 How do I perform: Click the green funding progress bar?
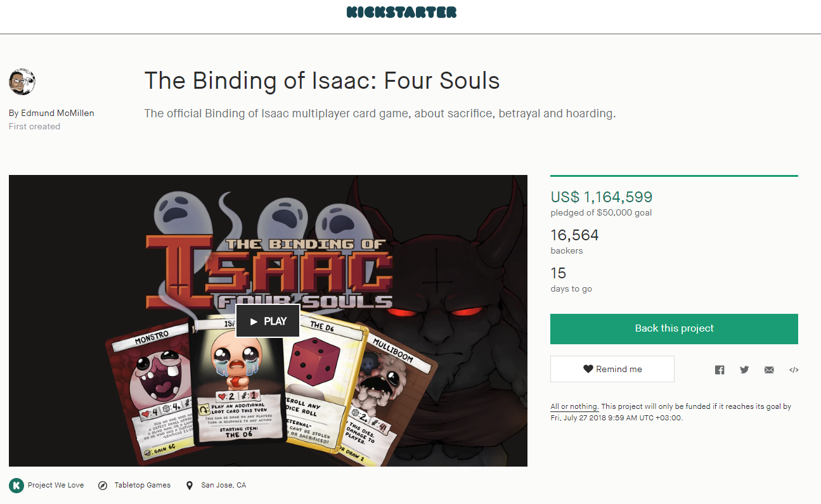click(x=674, y=176)
